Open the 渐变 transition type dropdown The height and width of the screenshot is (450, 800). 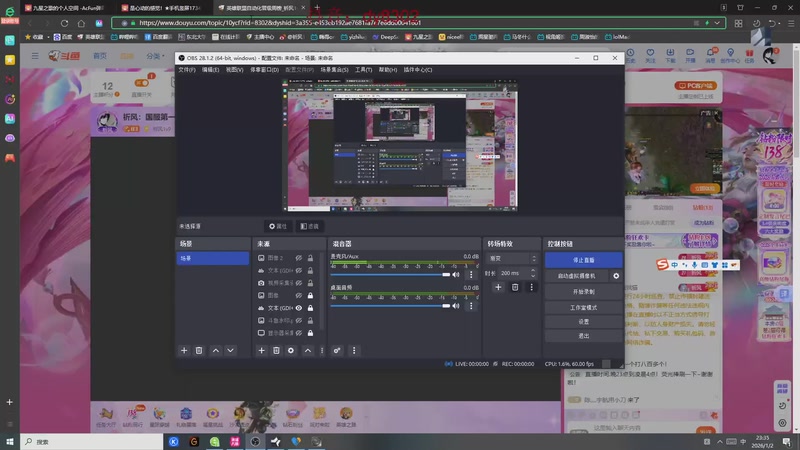click(x=512, y=259)
